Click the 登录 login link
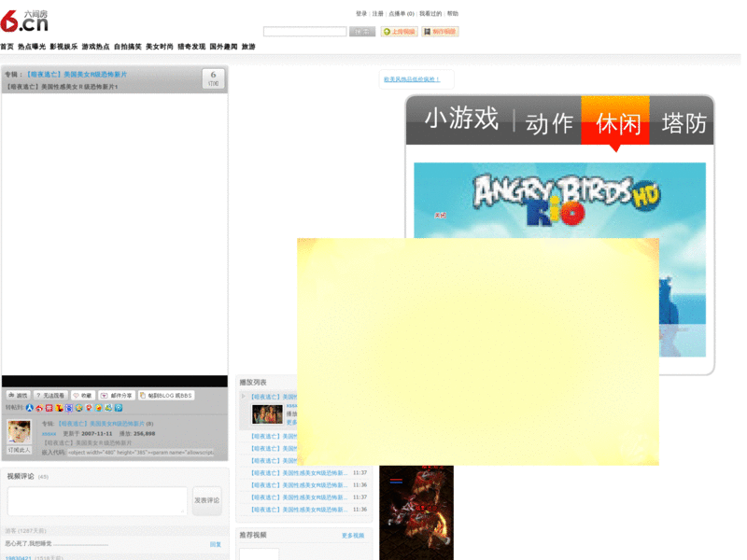 (x=361, y=14)
